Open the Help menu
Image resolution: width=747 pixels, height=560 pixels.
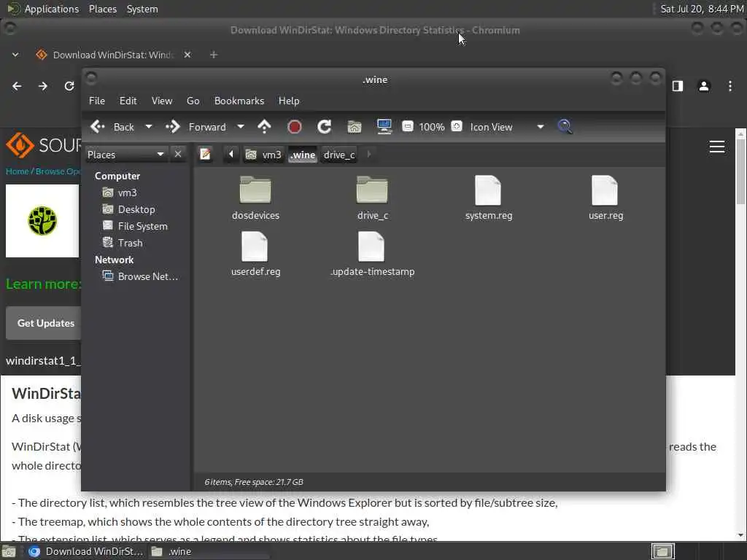point(289,101)
